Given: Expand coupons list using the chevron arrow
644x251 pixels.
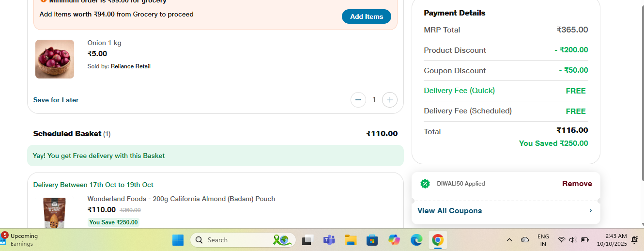Looking at the screenshot, I should click(x=590, y=211).
